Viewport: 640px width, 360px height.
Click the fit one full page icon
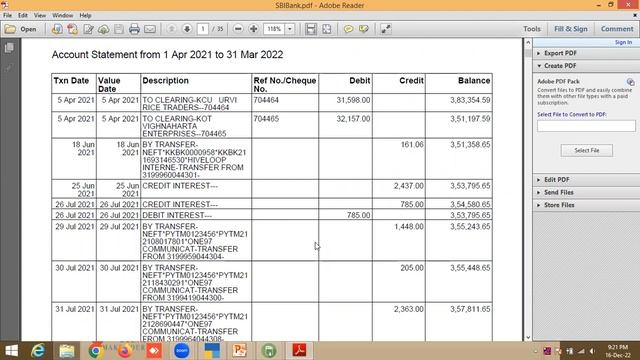point(327,29)
